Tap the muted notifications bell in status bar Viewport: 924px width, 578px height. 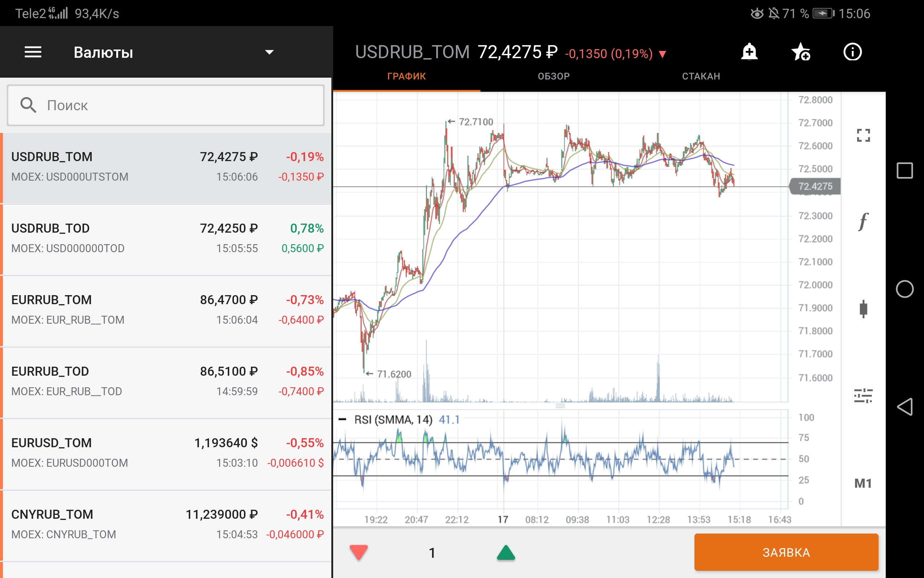[x=773, y=13]
